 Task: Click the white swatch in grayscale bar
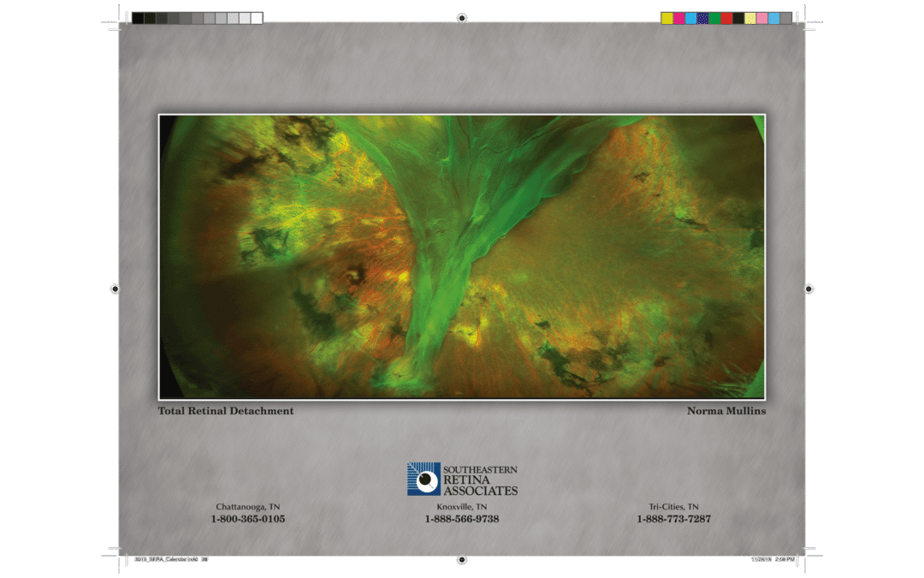click(x=257, y=18)
